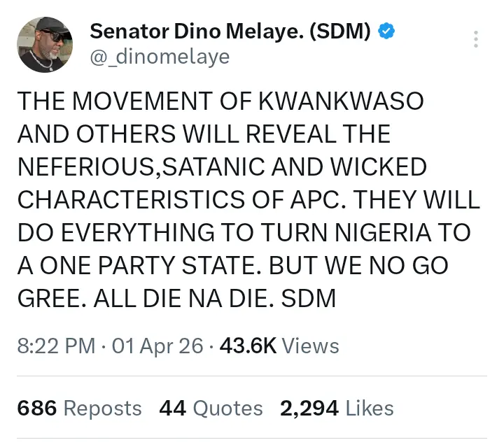Open Dino Melaye's profile picture
Viewport: 504px width, 447px height.
[x=46, y=45]
